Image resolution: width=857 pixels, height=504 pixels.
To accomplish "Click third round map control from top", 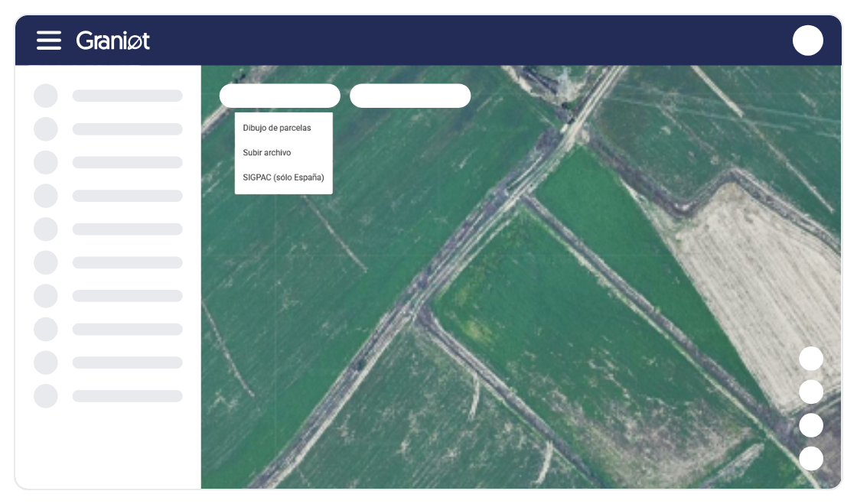I will point(811,425).
